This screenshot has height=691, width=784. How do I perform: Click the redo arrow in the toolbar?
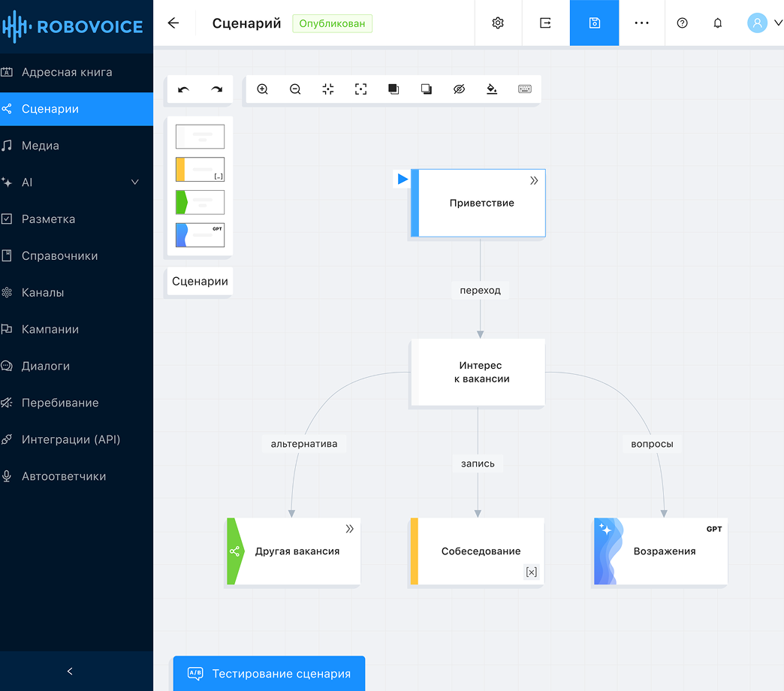point(216,89)
